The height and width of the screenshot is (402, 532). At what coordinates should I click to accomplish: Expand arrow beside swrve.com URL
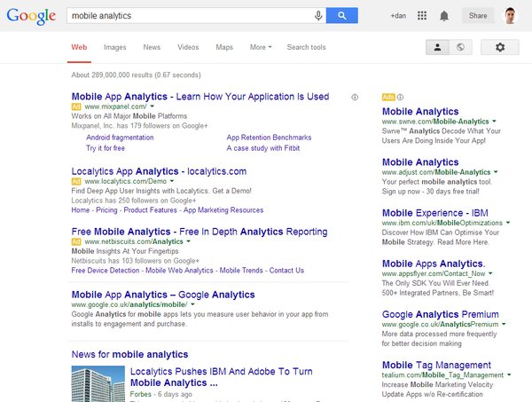495,122
